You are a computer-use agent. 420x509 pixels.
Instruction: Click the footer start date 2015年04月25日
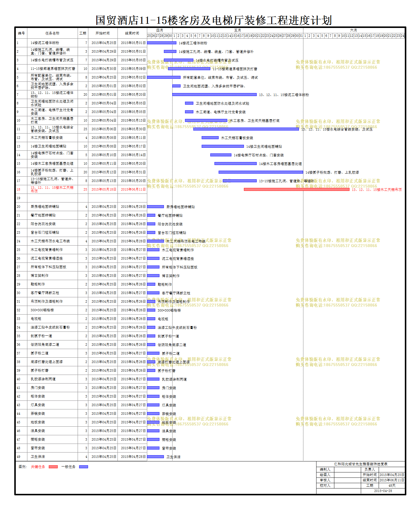tap(392, 475)
